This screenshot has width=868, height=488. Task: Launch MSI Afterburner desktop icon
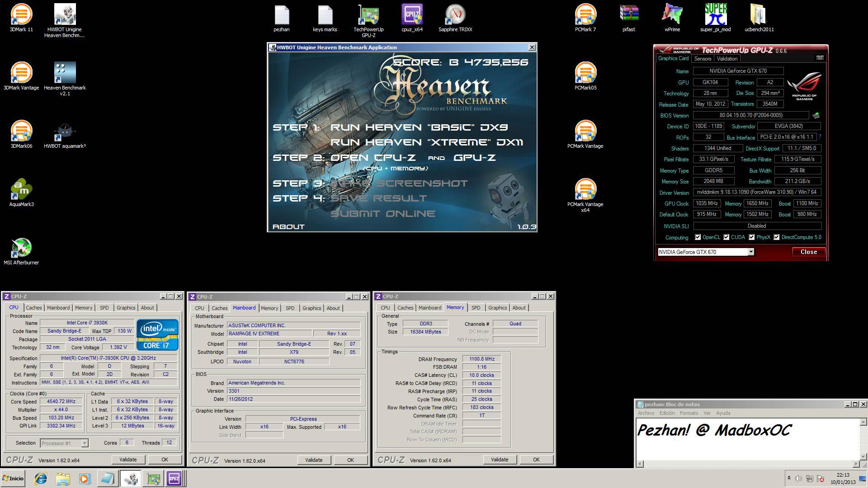click(x=21, y=251)
